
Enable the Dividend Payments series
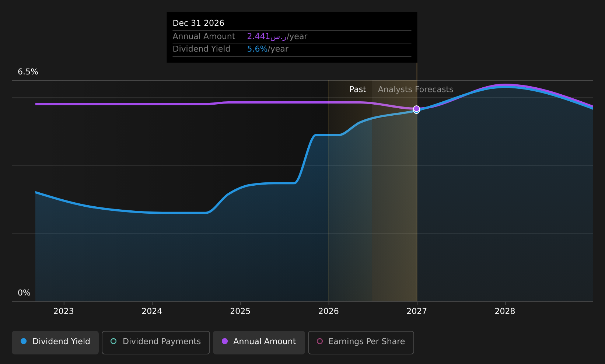coord(156,342)
